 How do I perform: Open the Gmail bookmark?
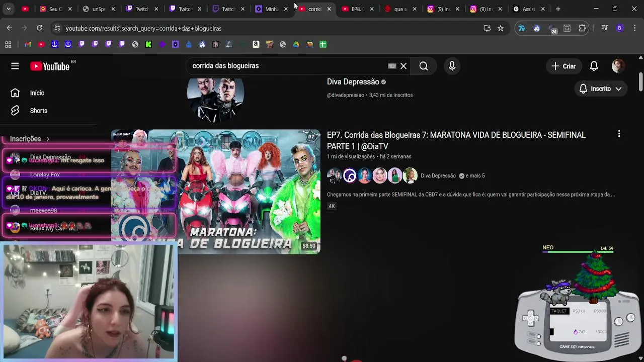point(28,45)
